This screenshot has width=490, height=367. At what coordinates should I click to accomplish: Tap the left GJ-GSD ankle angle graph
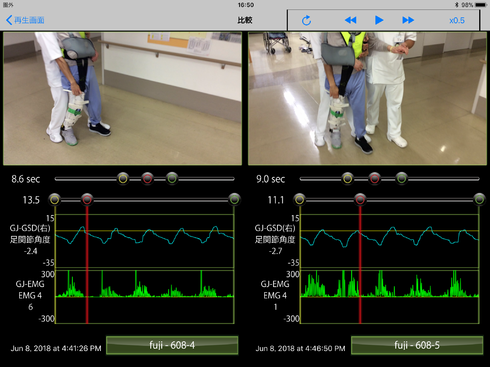click(x=144, y=241)
